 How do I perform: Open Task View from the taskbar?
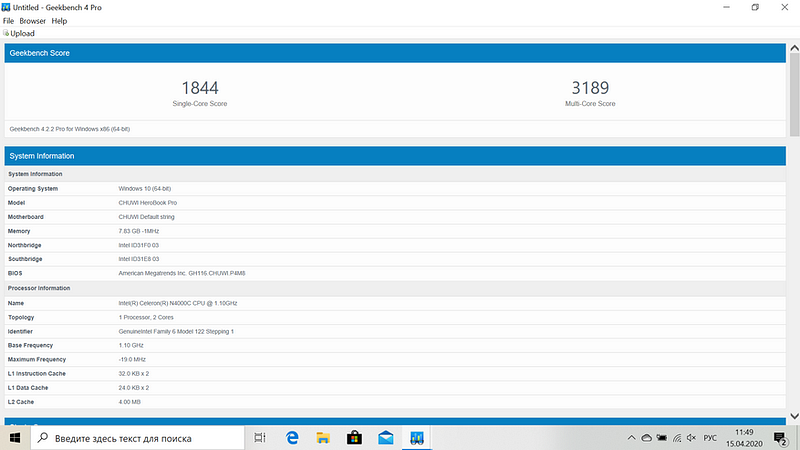tap(260, 438)
